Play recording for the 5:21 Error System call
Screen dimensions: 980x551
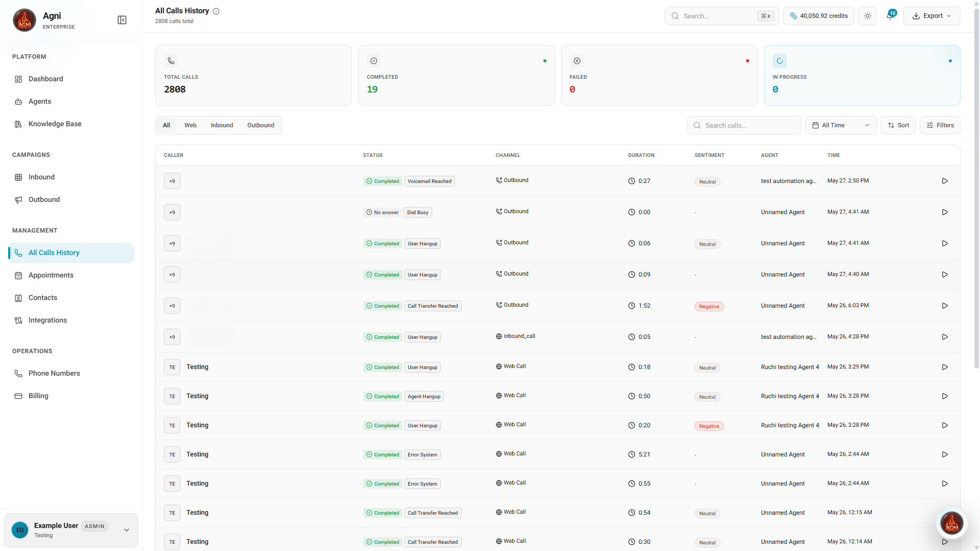tap(945, 454)
